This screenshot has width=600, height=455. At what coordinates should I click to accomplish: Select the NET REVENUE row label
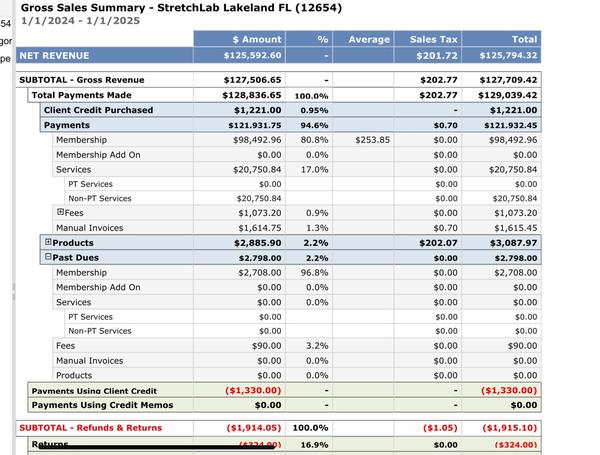(54, 56)
